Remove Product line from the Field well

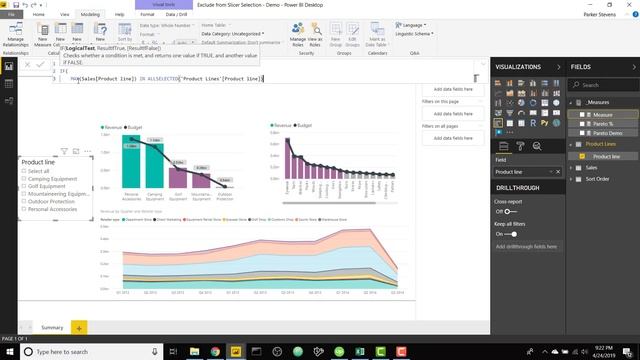[558, 172]
